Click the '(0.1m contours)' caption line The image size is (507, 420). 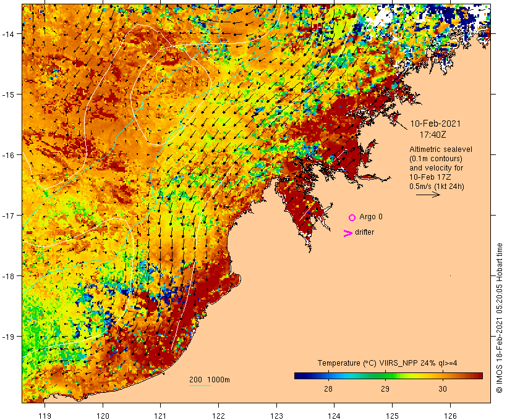tap(436, 159)
